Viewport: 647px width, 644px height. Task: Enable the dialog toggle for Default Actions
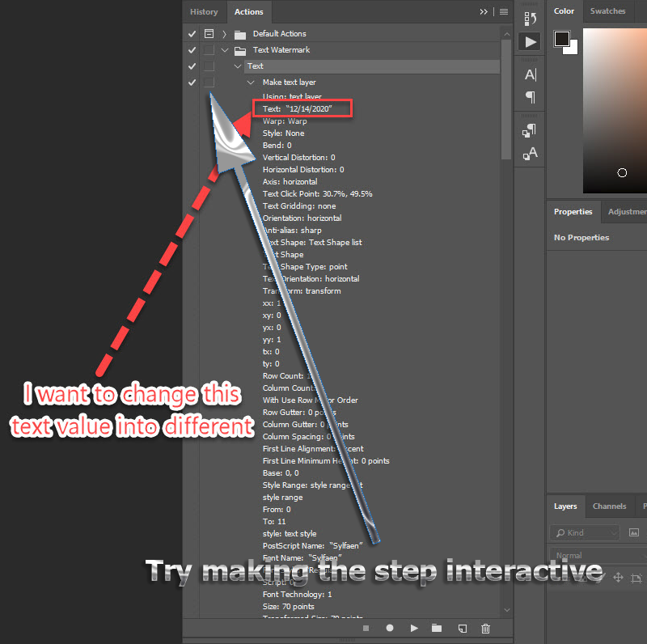[x=209, y=33]
